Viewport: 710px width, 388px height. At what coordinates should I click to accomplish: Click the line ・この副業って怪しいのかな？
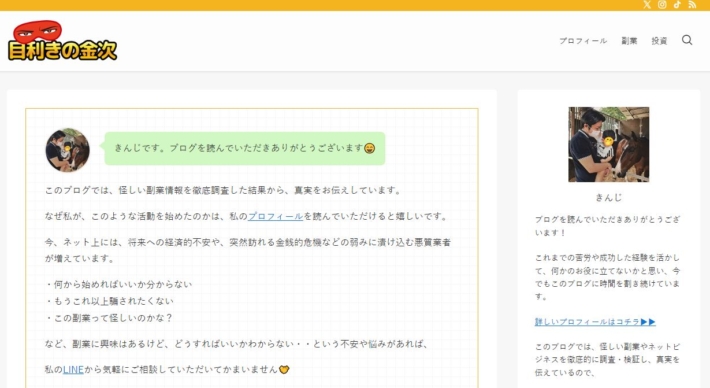pos(109,318)
